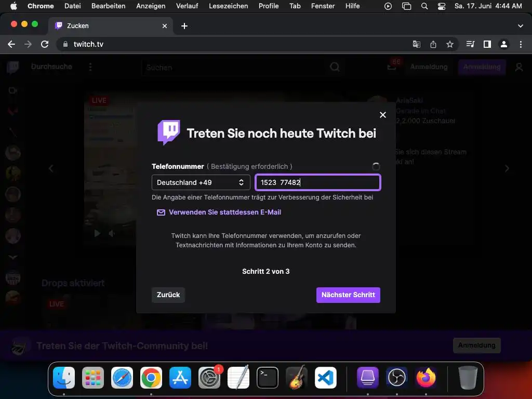Click the user icon in Twitch header
Image resolution: width=532 pixels, height=399 pixels.
[x=519, y=67]
